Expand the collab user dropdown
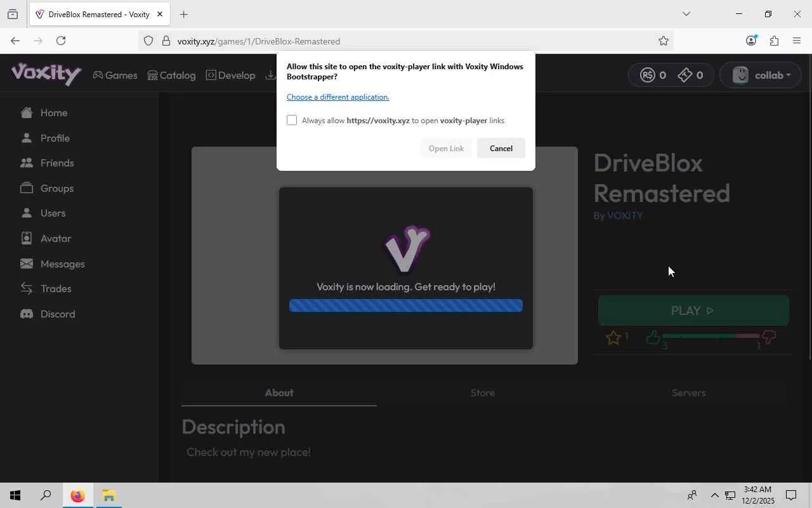Screen dimensions: 812x508 click(761, 75)
